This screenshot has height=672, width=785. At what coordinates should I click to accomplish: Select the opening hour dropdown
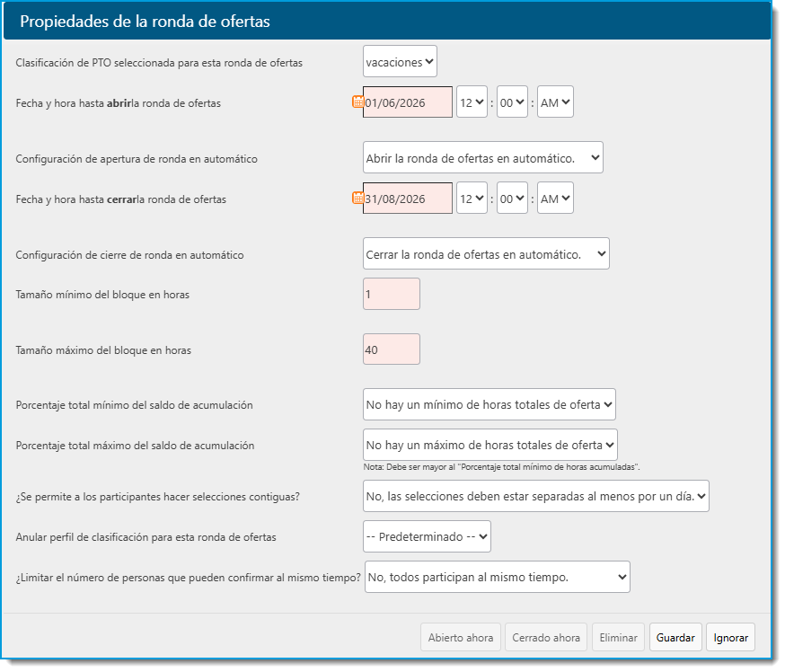(x=472, y=102)
